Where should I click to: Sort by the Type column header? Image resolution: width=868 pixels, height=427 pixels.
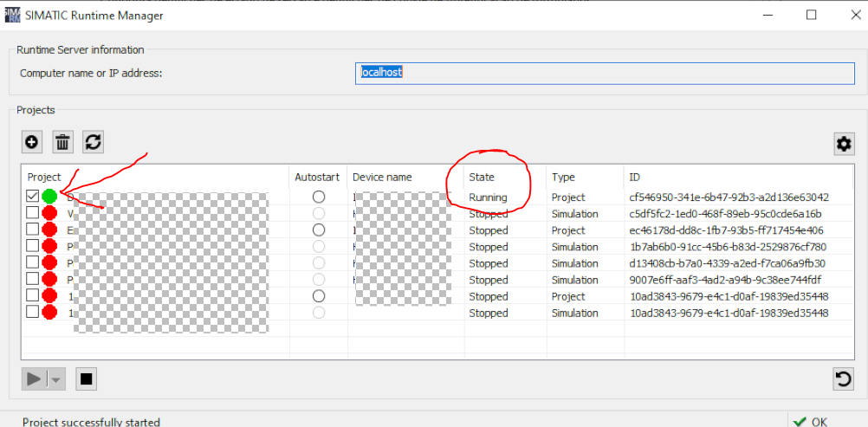coord(563,177)
